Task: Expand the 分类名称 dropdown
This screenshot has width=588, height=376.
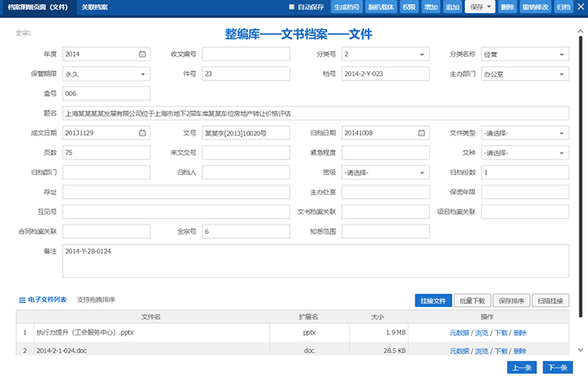Action: click(x=562, y=54)
